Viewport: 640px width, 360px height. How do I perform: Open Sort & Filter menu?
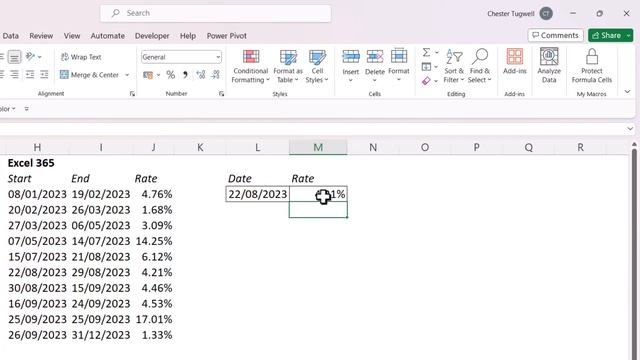tap(454, 66)
